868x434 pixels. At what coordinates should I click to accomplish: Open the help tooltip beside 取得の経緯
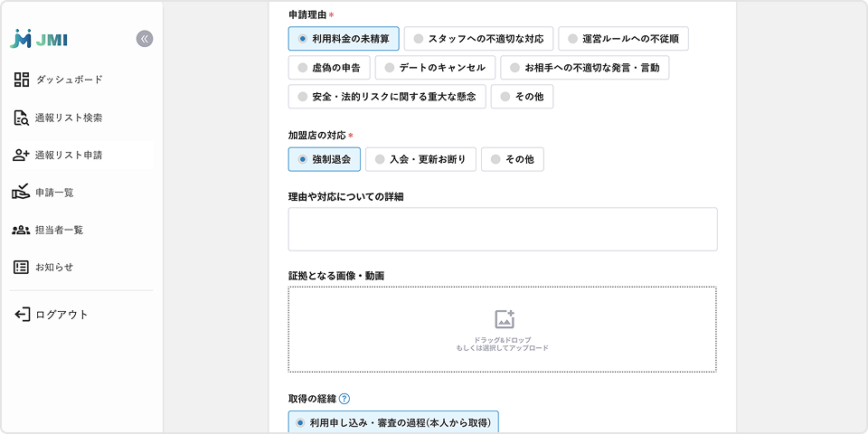(344, 399)
